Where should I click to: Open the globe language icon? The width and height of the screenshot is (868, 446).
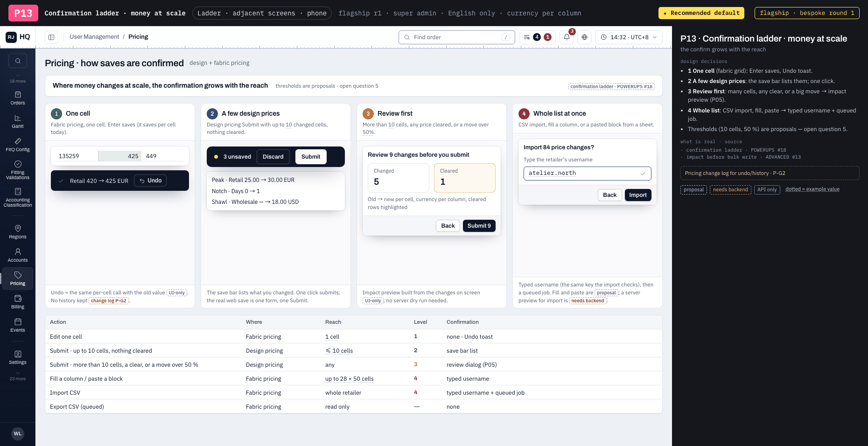584,37
